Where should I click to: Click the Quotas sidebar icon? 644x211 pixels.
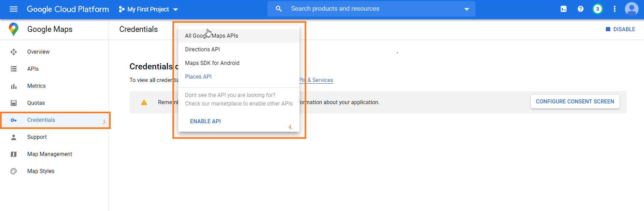[x=14, y=103]
